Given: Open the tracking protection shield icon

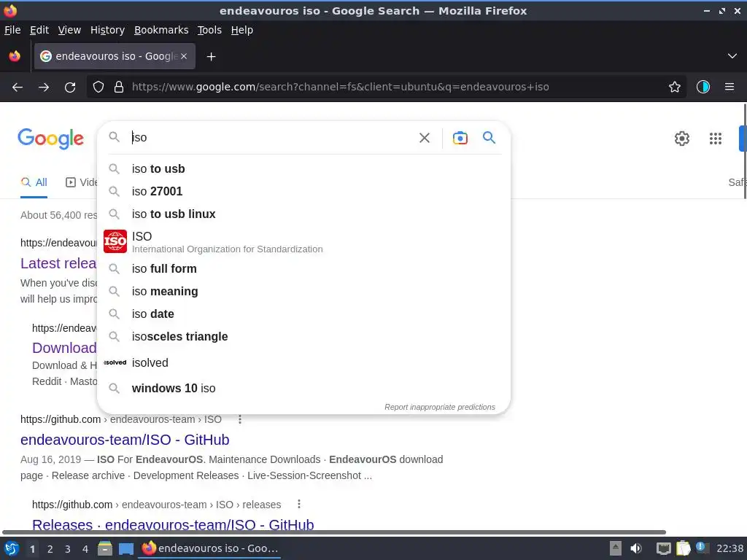Looking at the screenshot, I should tap(98, 87).
